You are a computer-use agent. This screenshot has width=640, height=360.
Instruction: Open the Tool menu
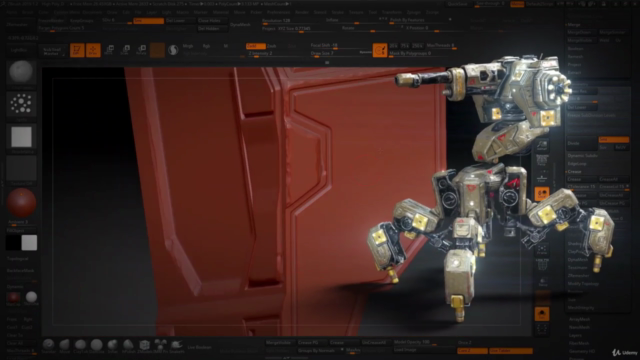click(x=372, y=12)
